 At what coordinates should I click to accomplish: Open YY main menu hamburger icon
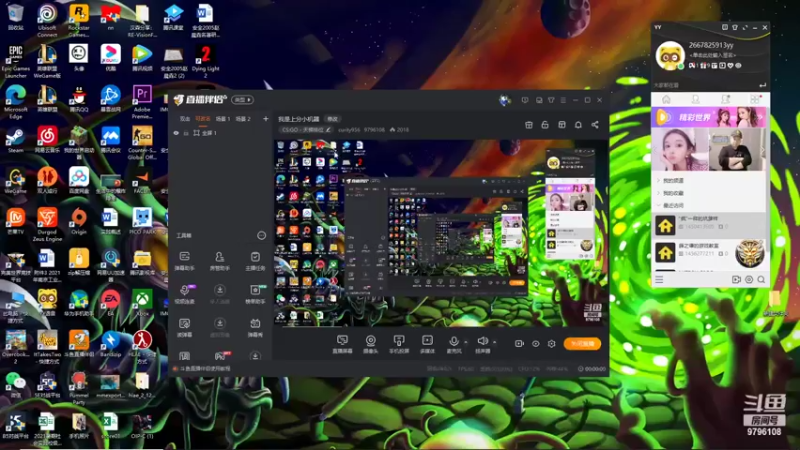click(659, 280)
